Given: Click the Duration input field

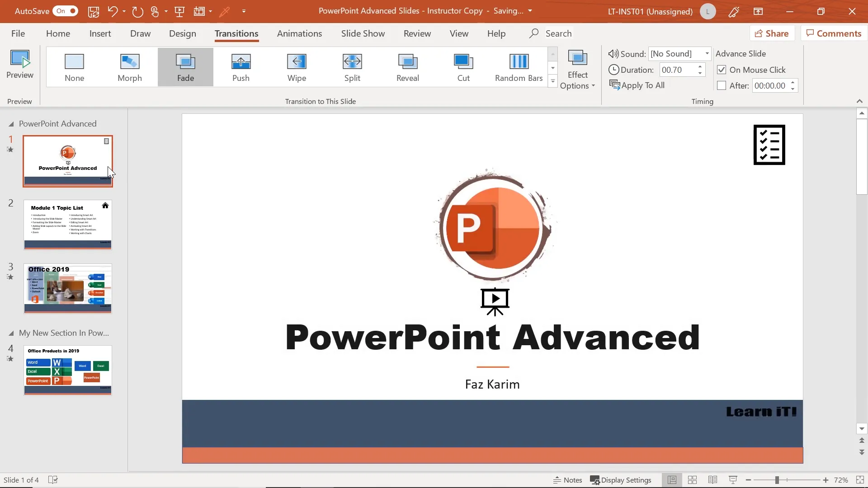Looking at the screenshot, I should [x=678, y=70].
